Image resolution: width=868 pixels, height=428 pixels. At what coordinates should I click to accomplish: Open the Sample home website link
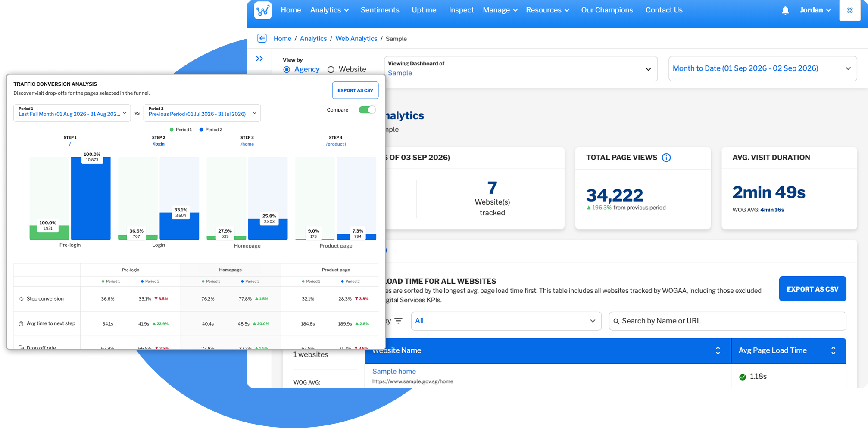coord(394,372)
